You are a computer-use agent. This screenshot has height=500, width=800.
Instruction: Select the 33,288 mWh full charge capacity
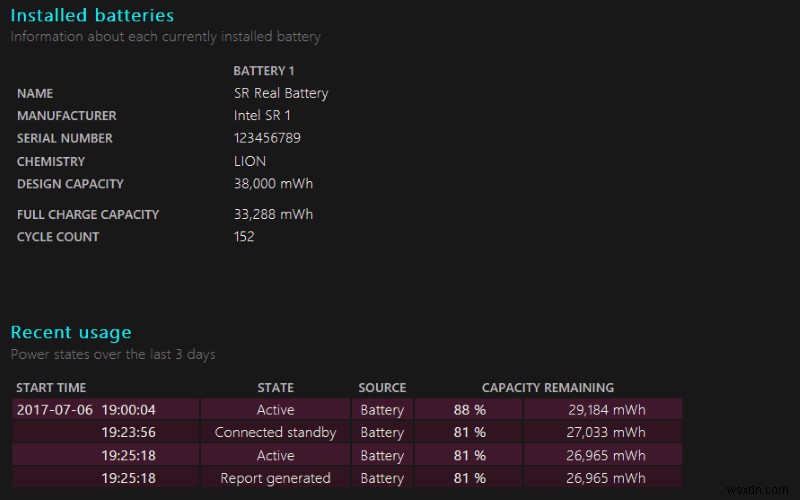(273, 214)
